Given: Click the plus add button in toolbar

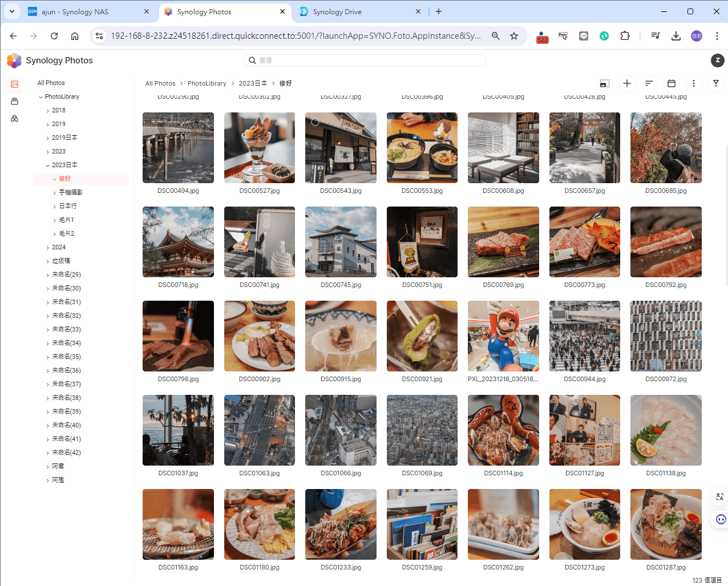Looking at the screenshot, I should (x=627, y=83).
